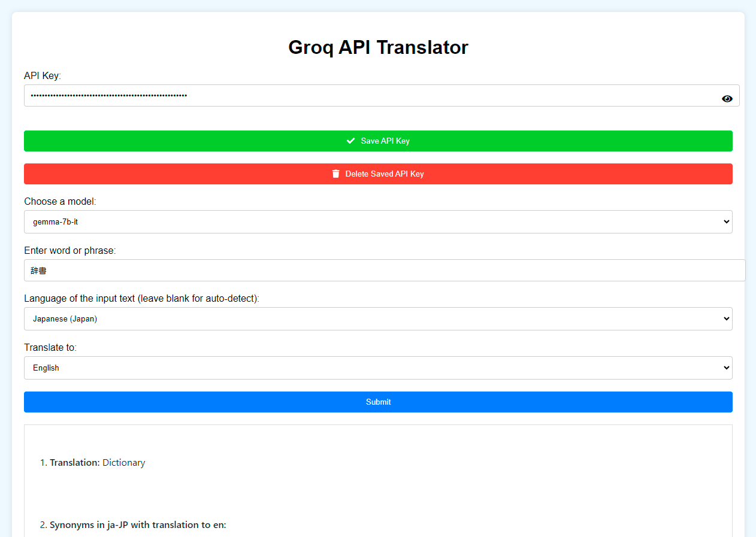Click the 'API Key:' label
Viewport: 756px width, 537px height.
(43, 75)
